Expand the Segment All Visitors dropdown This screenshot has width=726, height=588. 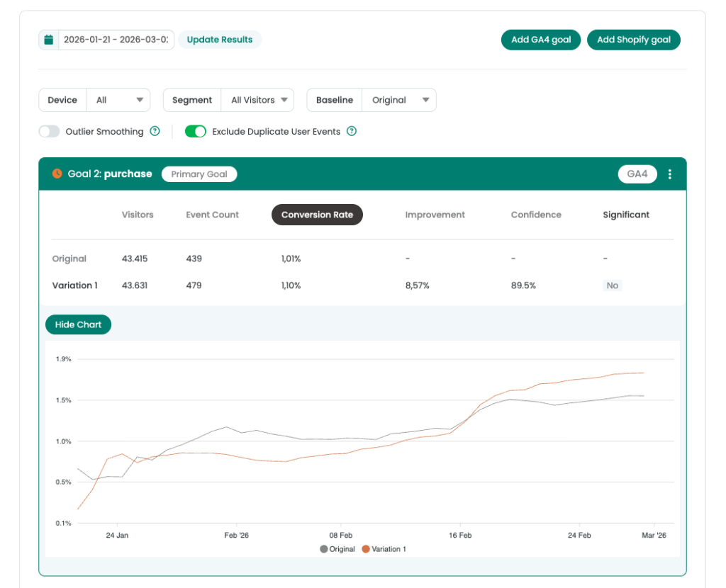[x=257, y=100]
